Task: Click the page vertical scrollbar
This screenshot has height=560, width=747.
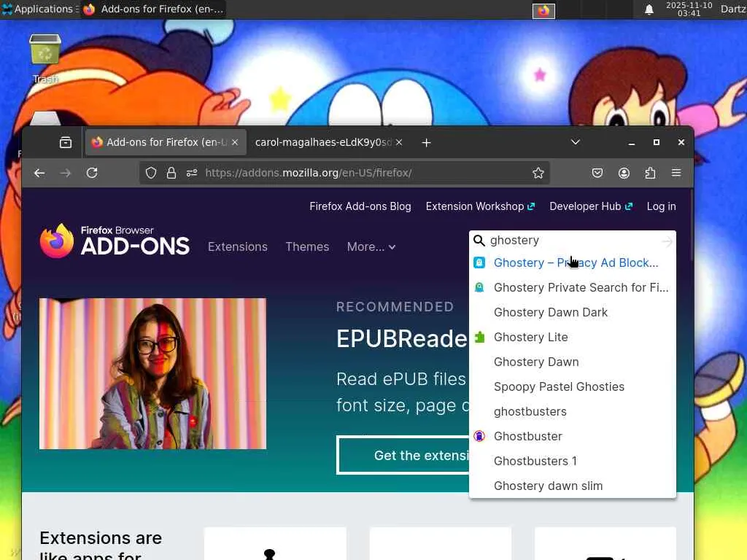Action: click(x=691, y=224)
